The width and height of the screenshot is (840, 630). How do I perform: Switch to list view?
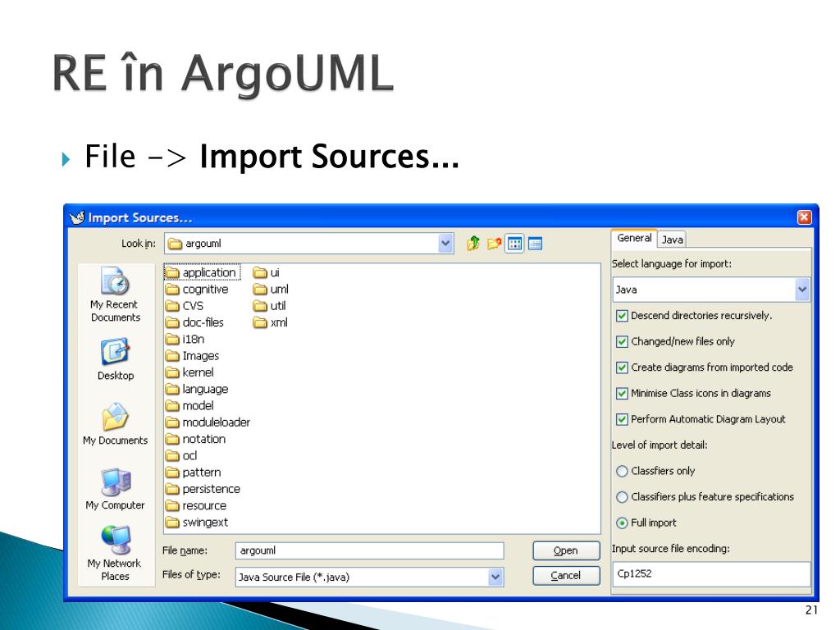coord(515,244)
